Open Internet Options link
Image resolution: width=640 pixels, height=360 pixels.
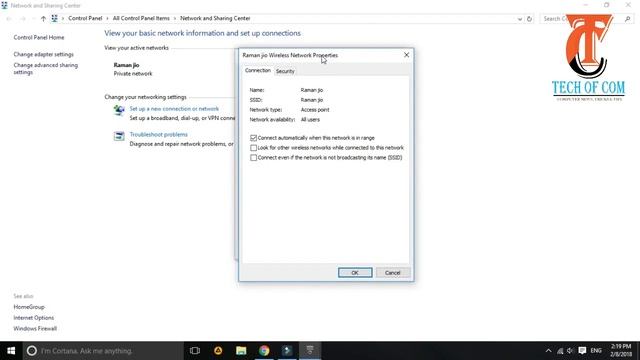33,318
